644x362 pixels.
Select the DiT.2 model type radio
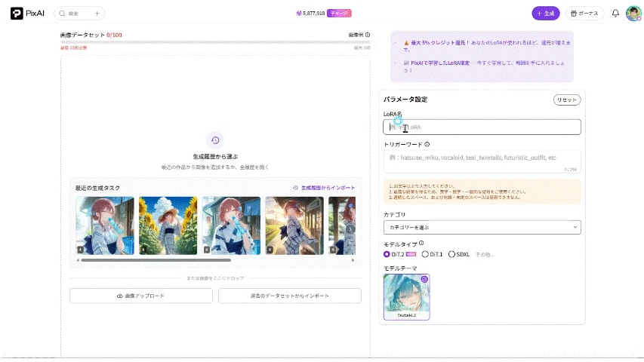pyautogui.click(x=387, y=254)
